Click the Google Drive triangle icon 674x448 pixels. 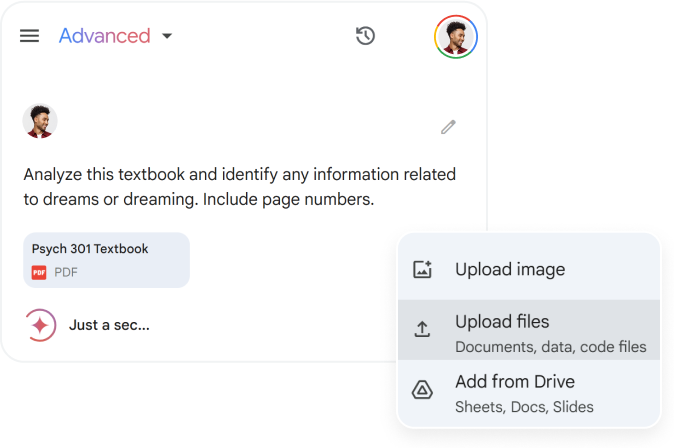pos(422,390)
